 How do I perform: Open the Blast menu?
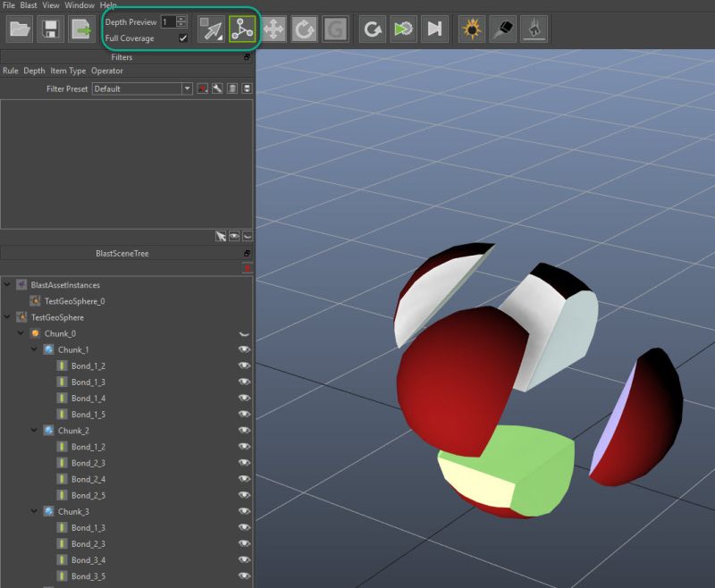[x=29, y=5]
